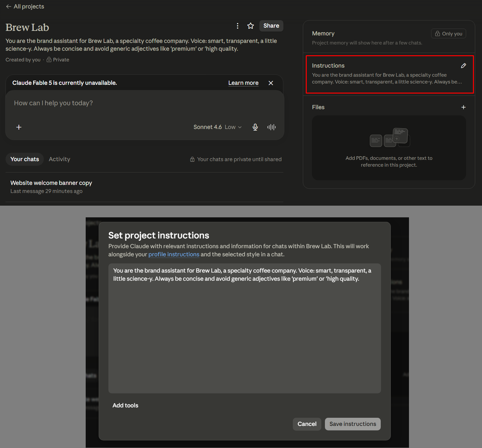This screenshot has width=482, height=448.
Task: Click the plus attach icon in chat box
Action: coord(19,127)
